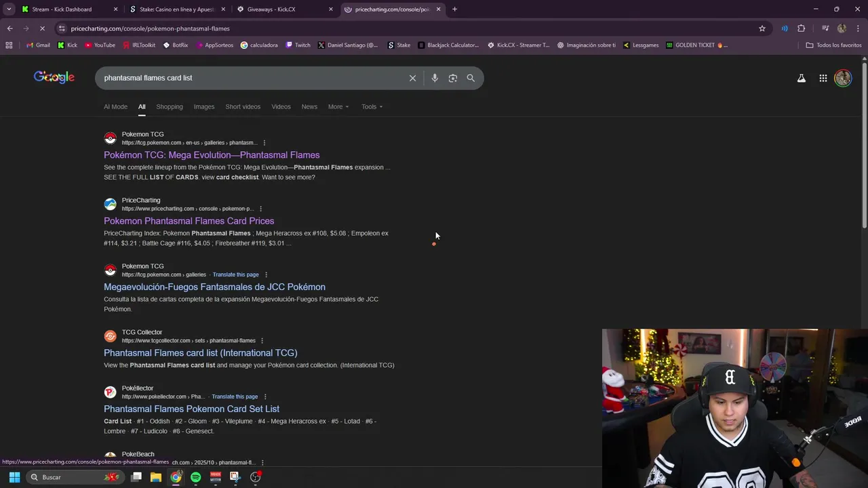
Task: Click the browser address bar URL
Action: tap(150, 28)
